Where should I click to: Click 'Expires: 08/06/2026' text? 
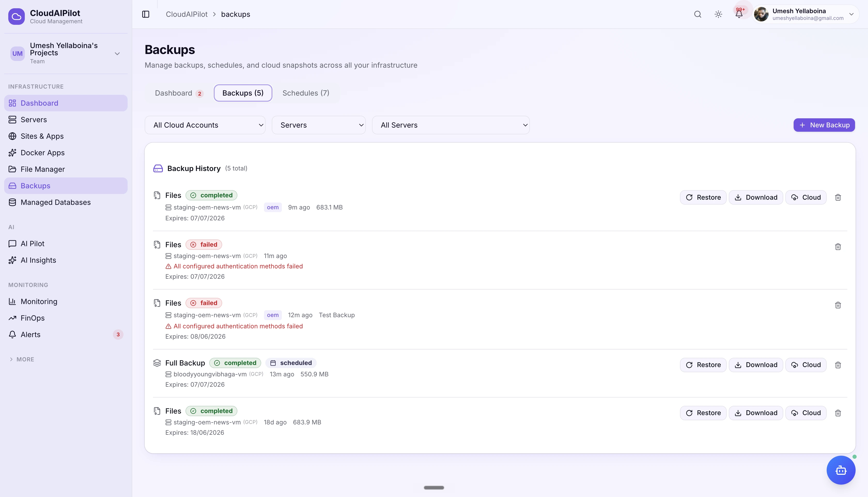tap(196, 337)
